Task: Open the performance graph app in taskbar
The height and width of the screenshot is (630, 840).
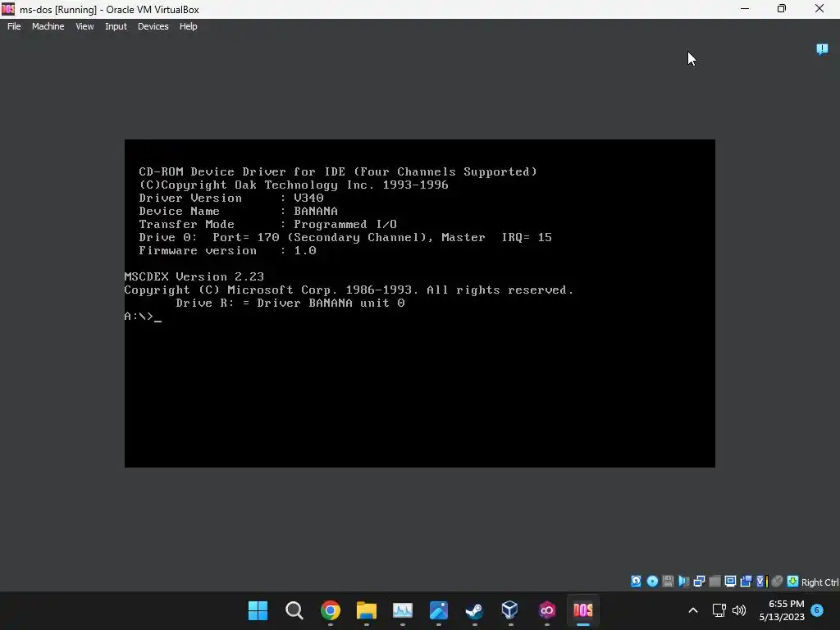Action: [402, 610]
